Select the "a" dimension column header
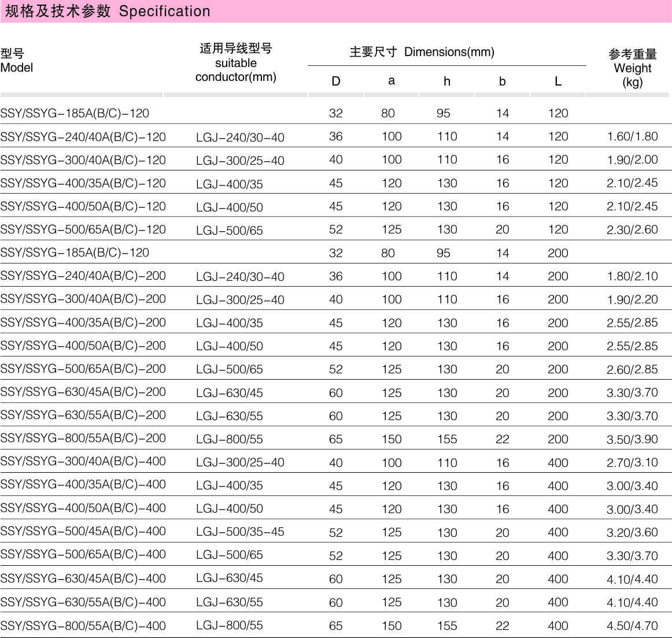 [x=392, y=81]
